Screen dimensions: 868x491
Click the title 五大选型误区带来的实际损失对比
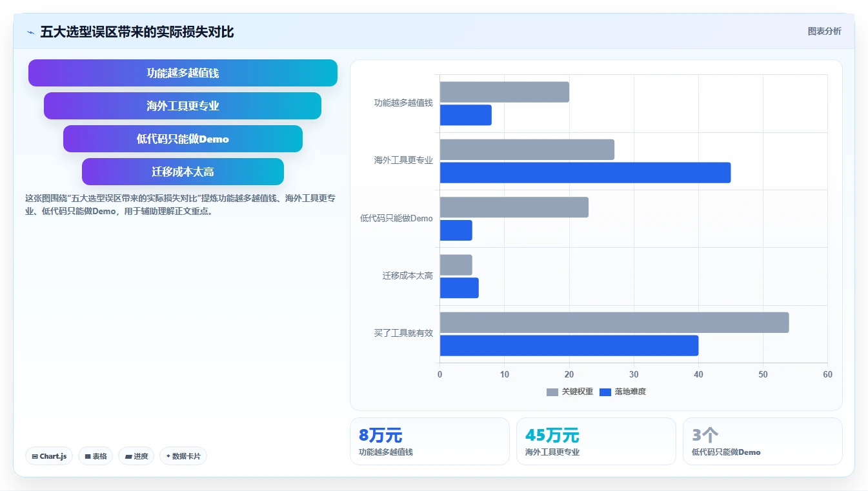tap(137, 32)
